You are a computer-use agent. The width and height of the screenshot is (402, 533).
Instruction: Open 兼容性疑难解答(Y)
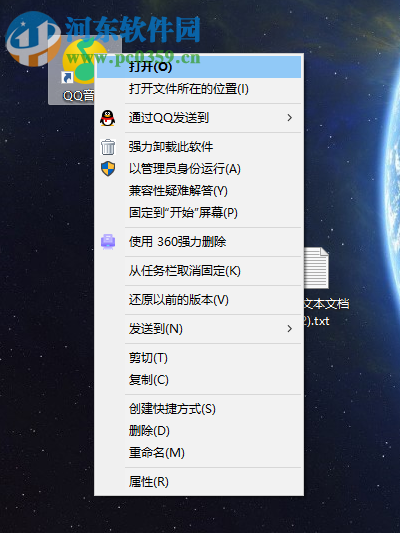click(x=199, y=191)
